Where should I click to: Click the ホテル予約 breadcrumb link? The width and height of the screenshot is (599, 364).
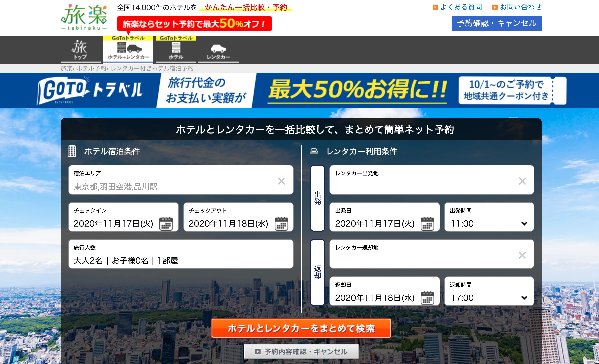pyautogui.click(x=91, y=68)
